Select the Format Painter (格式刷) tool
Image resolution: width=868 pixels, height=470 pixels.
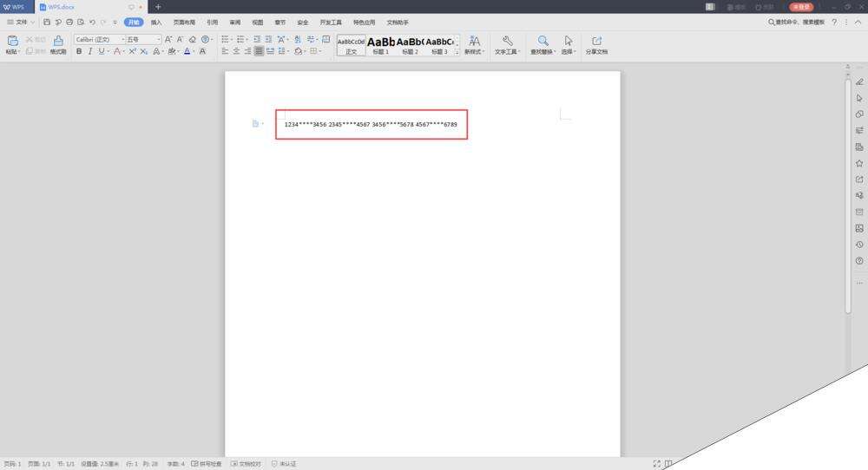[x=58, y=41]
